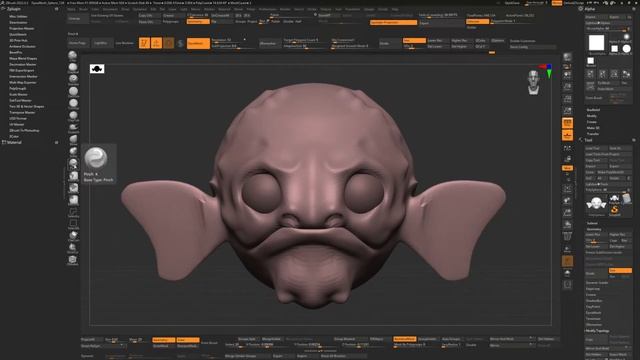Click Store Config button
The image size is (640, 360).
pos(533,47)
